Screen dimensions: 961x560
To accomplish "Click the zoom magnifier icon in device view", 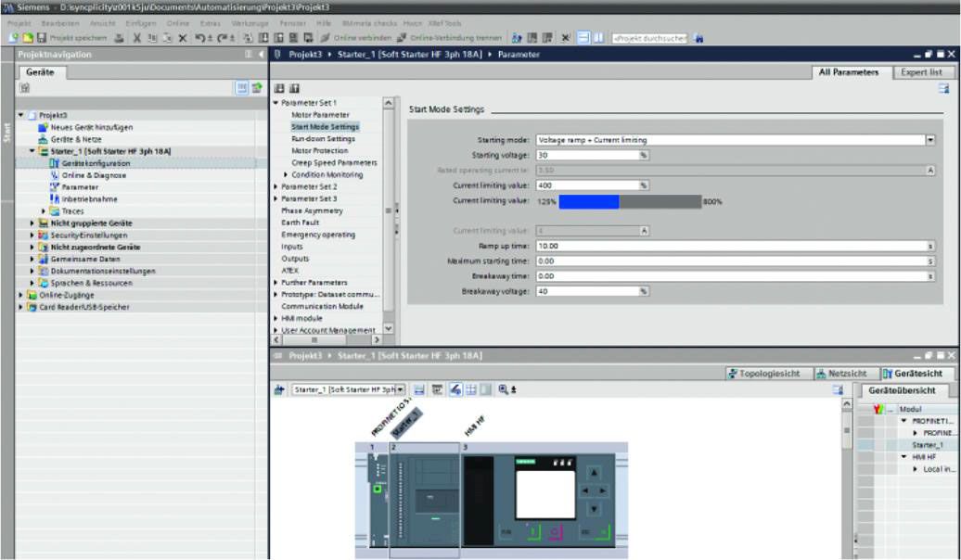I will (x=504, y=389).
